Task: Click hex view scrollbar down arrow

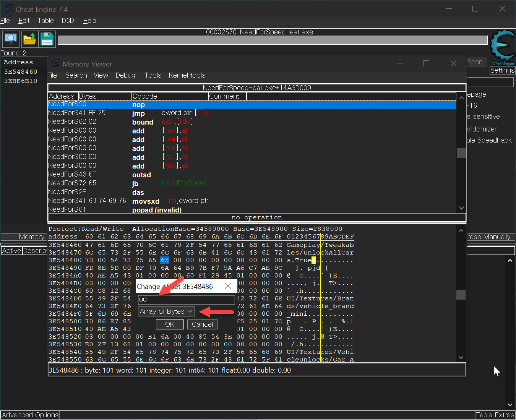Action: pyautogui.click(x=461, y=358)
